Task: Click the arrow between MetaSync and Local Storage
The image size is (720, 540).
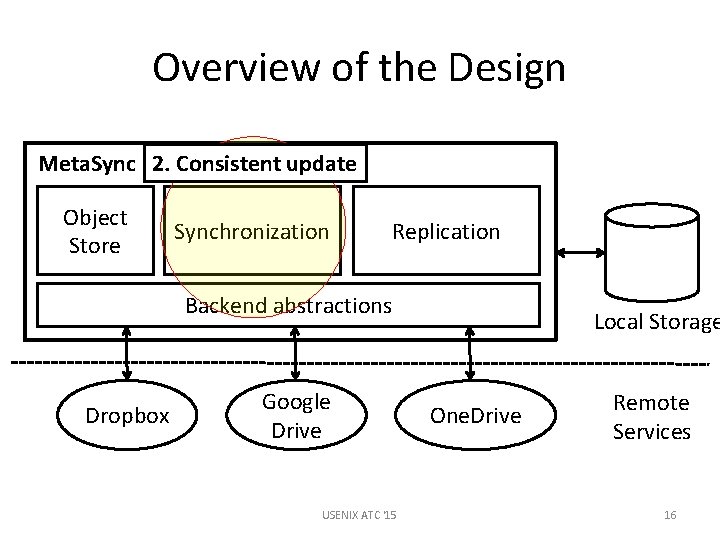Action: point(580,252)
